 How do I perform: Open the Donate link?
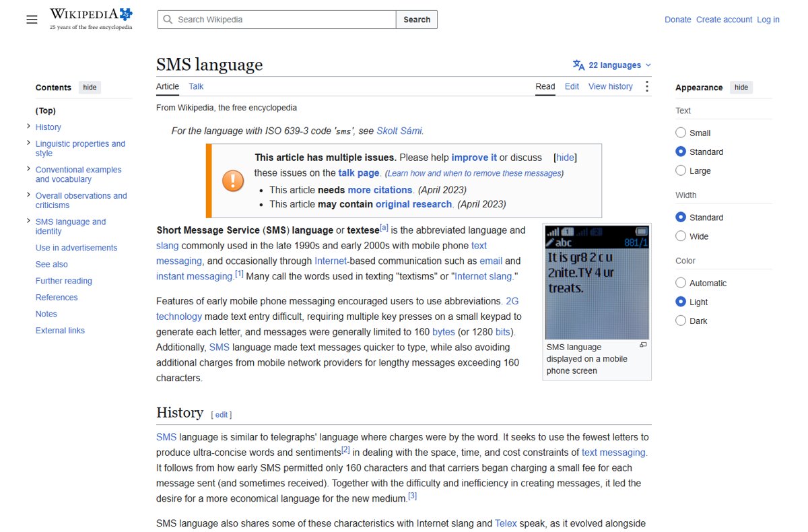pos(678,20)
